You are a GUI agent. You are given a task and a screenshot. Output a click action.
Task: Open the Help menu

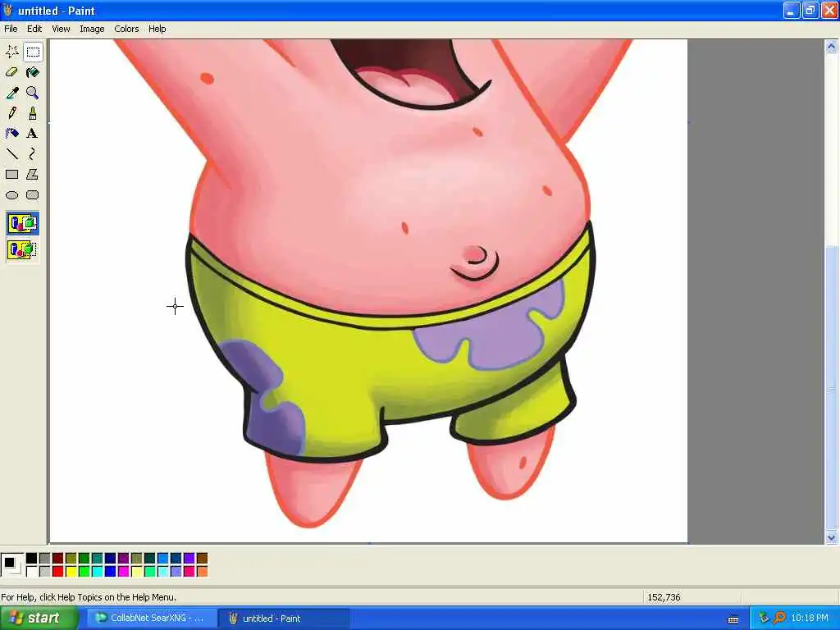[x=157, y=29]
